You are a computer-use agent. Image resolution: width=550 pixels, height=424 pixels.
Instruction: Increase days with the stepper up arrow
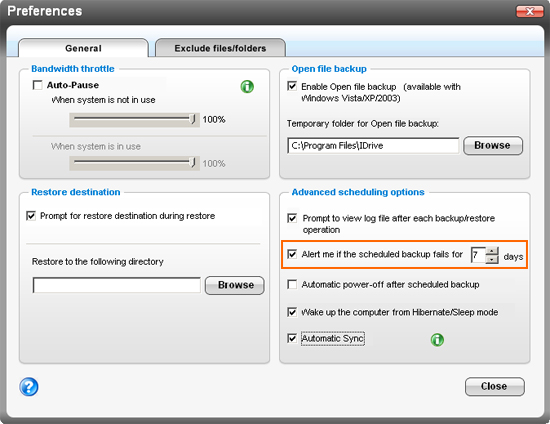pyautogui.click(x=492, y=251)
